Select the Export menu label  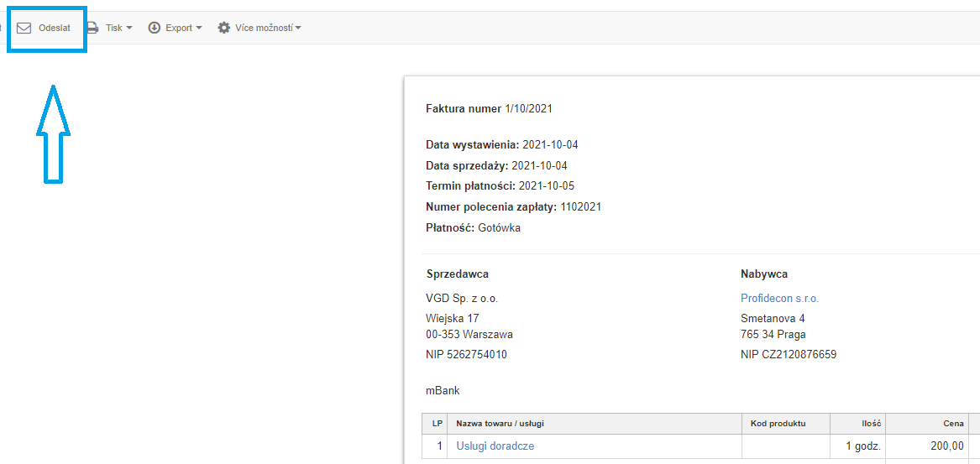coord(178,28)
